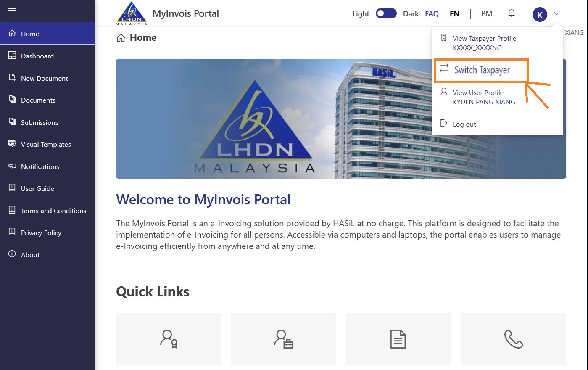The image size is (588, 370).
Task: Toggle the Light/Dark theme switch
Action: (386, 13)
